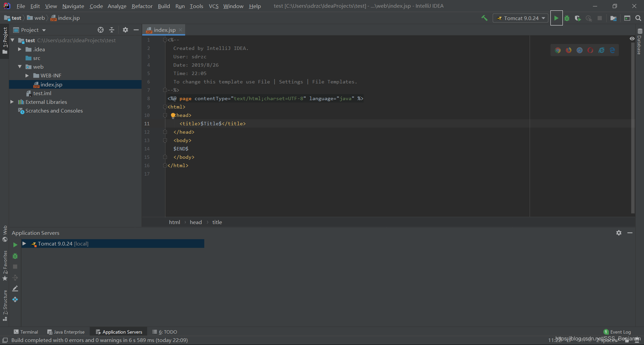Toggle the inspections eye icon in editor
644x345 pixels.
point(632,39)
